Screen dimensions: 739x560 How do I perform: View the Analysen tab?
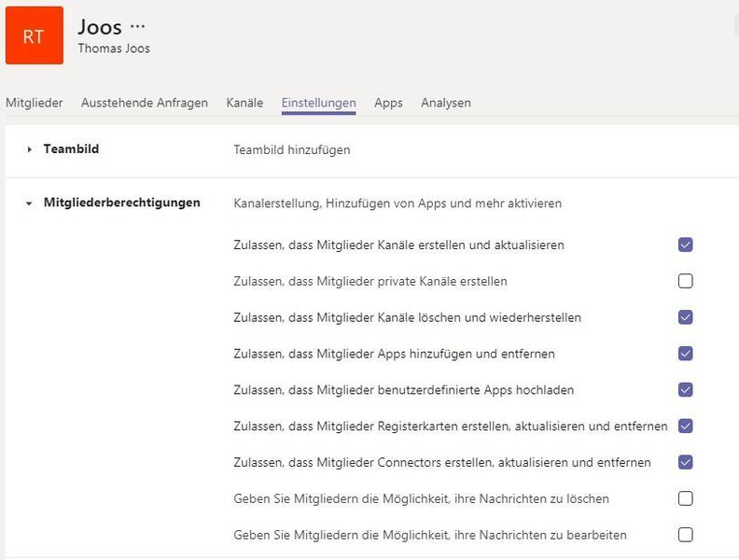[x=446, y=103]
